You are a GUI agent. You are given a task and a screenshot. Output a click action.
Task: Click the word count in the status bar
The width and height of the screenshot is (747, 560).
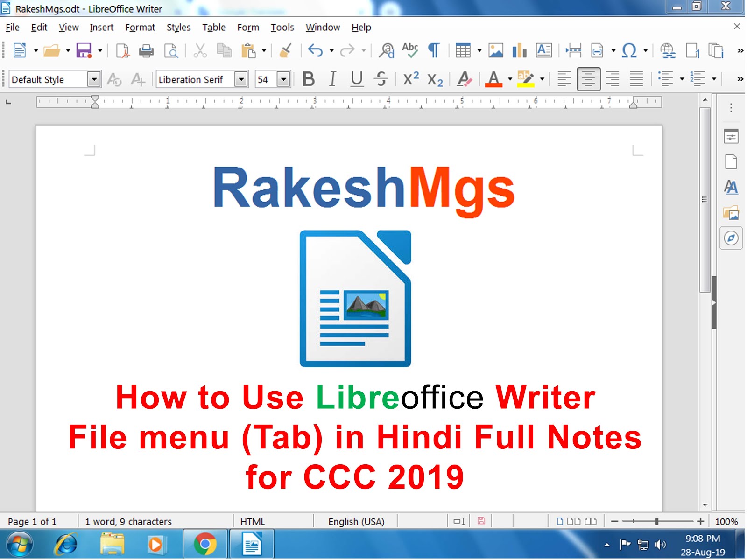(x=127, y=521)
